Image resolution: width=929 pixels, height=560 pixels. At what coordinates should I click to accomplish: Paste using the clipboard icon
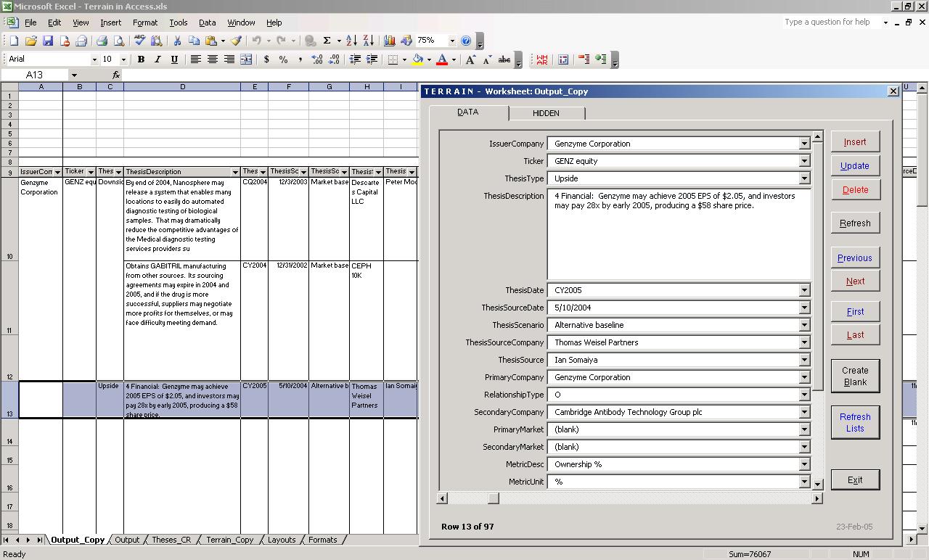click(210, 41)
